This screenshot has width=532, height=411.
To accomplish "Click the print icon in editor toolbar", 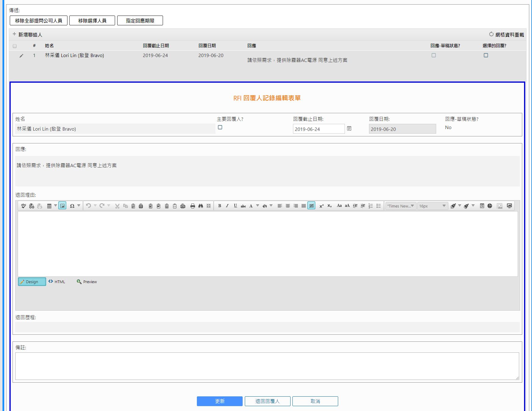I will 193,206.
